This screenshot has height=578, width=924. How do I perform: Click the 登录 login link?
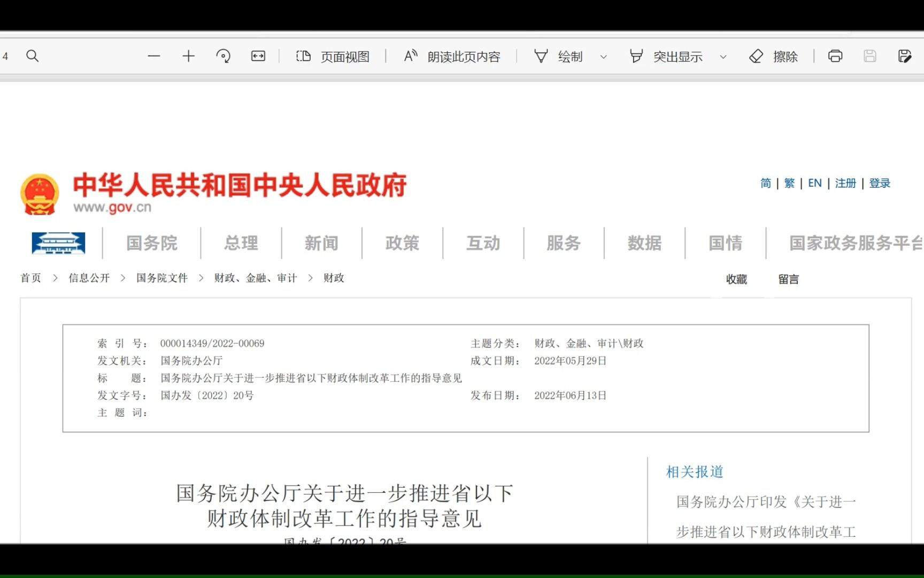point(880,183)
